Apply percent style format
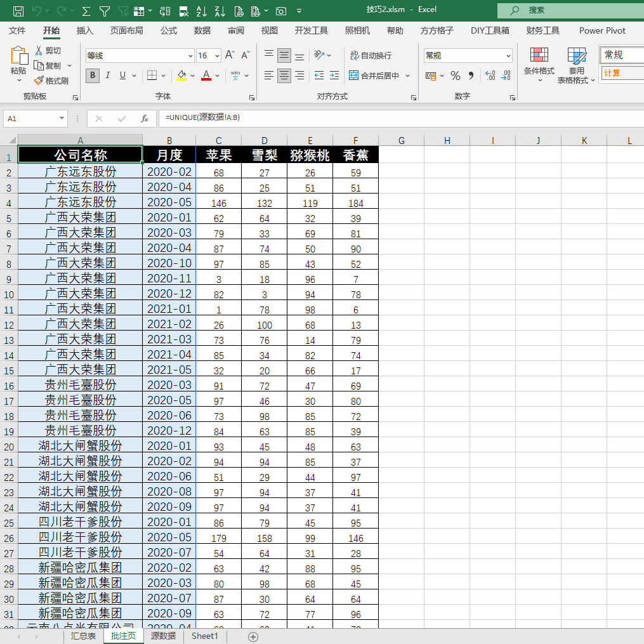Viewport: 644px width, 644px height. 455,76
